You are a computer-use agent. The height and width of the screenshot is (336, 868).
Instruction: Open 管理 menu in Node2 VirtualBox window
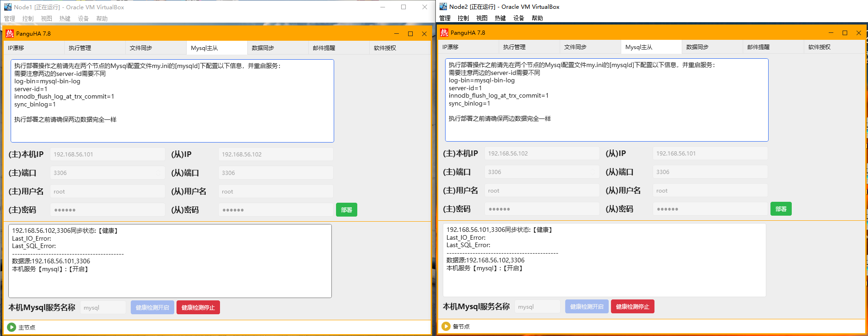pos(445,18)
